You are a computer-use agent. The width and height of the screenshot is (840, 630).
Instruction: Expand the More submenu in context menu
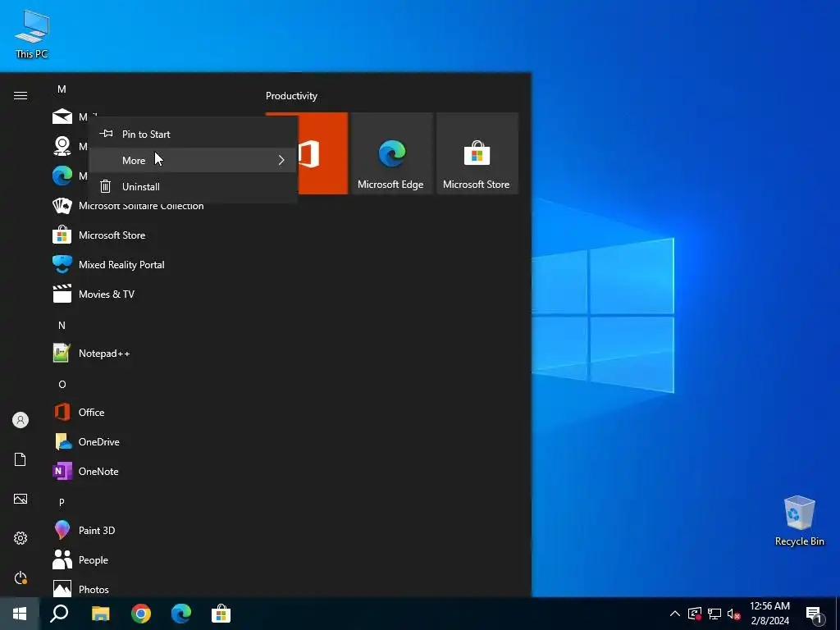coord(193,160)
